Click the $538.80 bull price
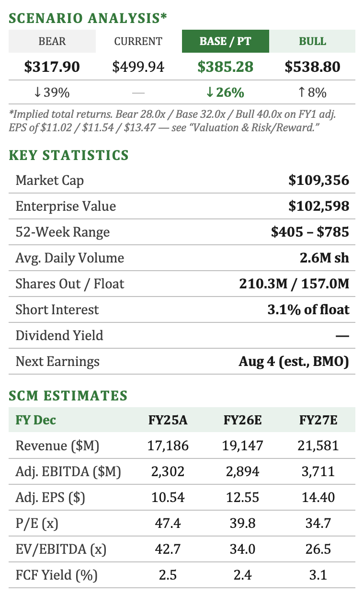The width and height of the screenshot is (364, 594). coord(312,67)
